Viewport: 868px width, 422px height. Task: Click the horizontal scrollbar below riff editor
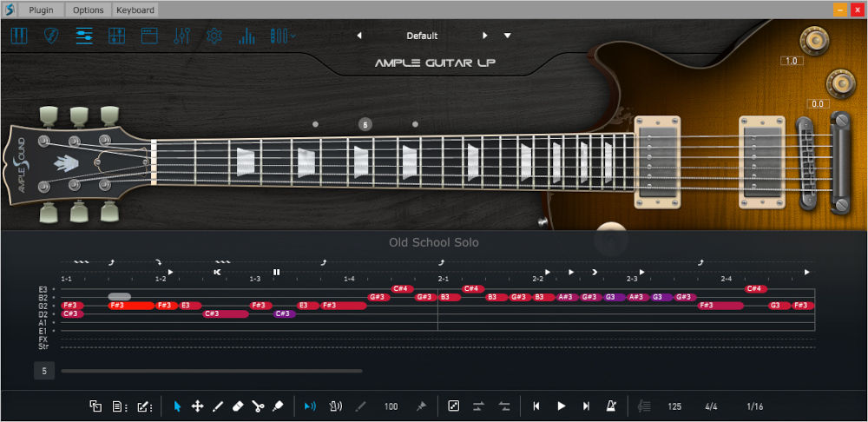(x=212, y=371)
